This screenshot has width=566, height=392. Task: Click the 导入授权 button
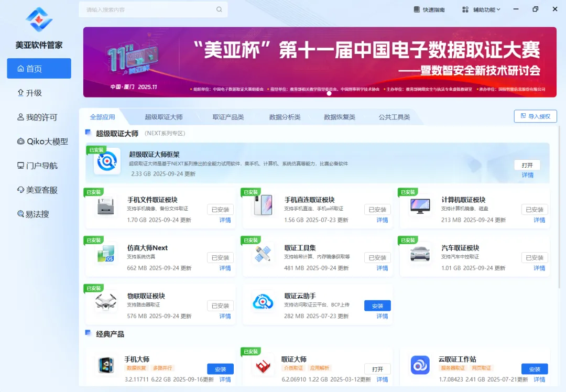click(x=535, y=116)
